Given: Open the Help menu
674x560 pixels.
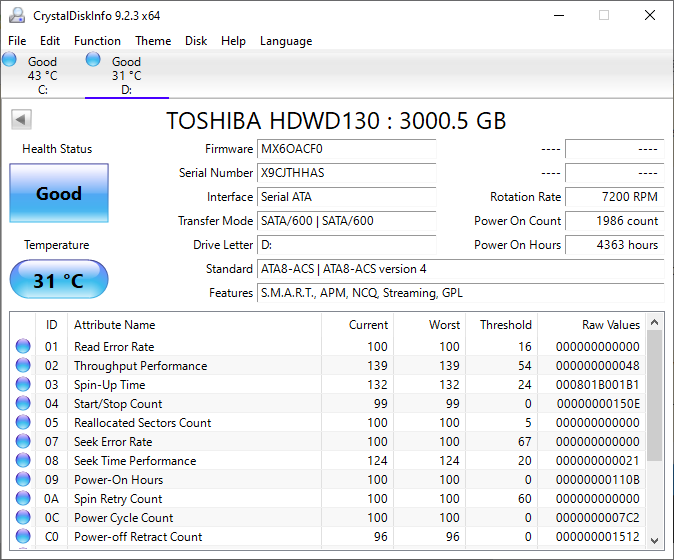Looking at the screenshot, I should click(233, 41).
